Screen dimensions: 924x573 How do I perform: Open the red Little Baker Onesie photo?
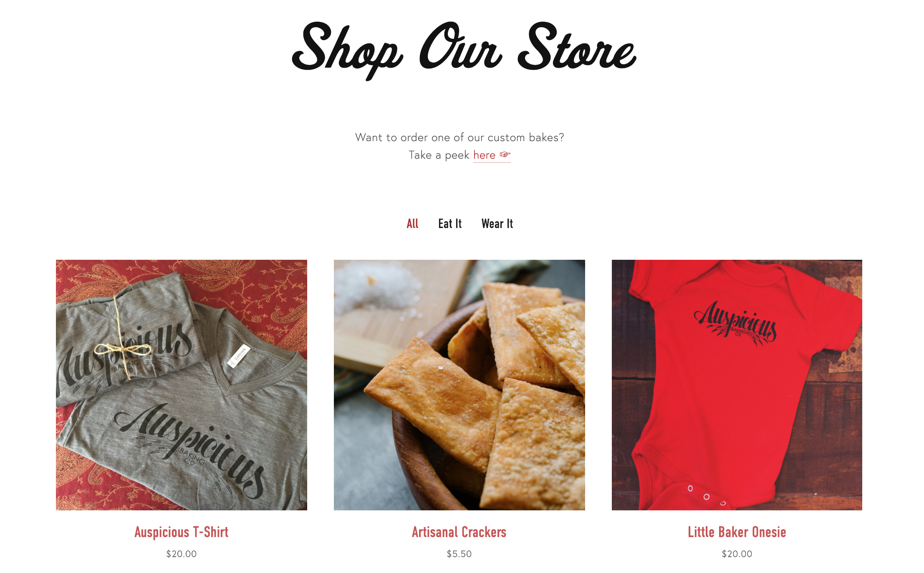737,385
